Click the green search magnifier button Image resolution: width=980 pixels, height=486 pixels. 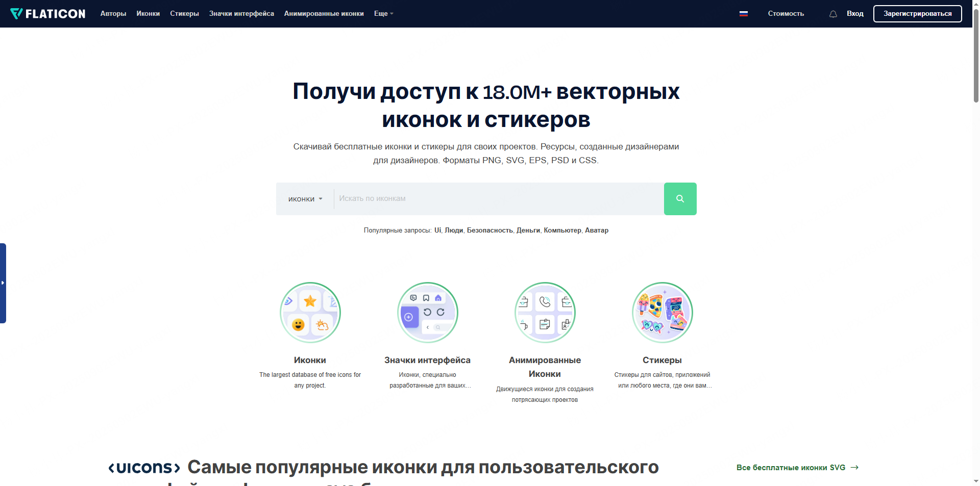point(680,199)
